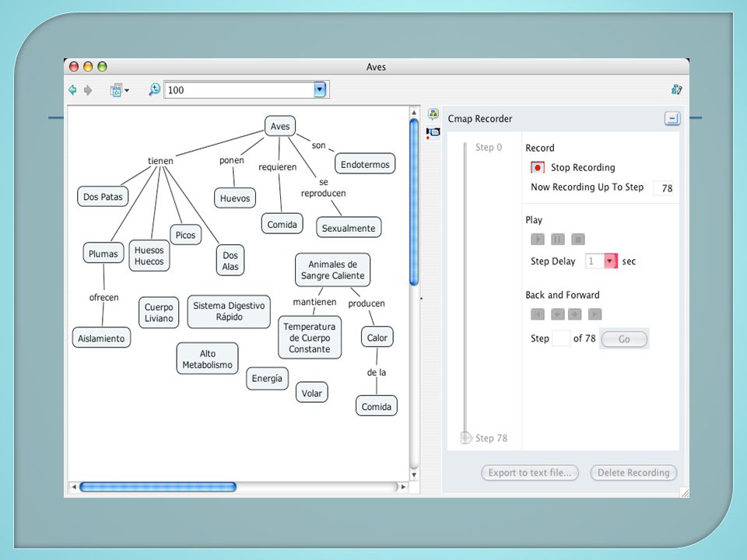The image size is (747, 560).
Task: Select the Sexualmente concept node
Action: pyautogui.click(x=349, y=228)
